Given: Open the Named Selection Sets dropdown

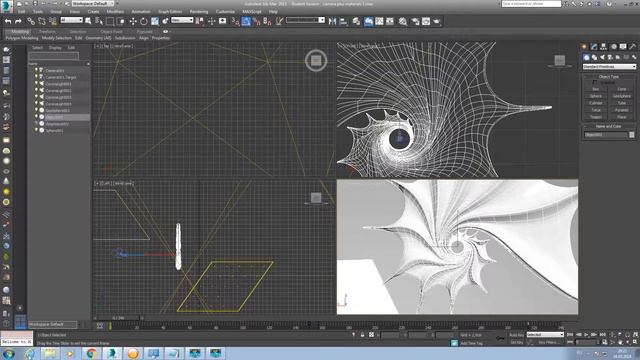Looking at the screenshot, I should click(305, 20).
